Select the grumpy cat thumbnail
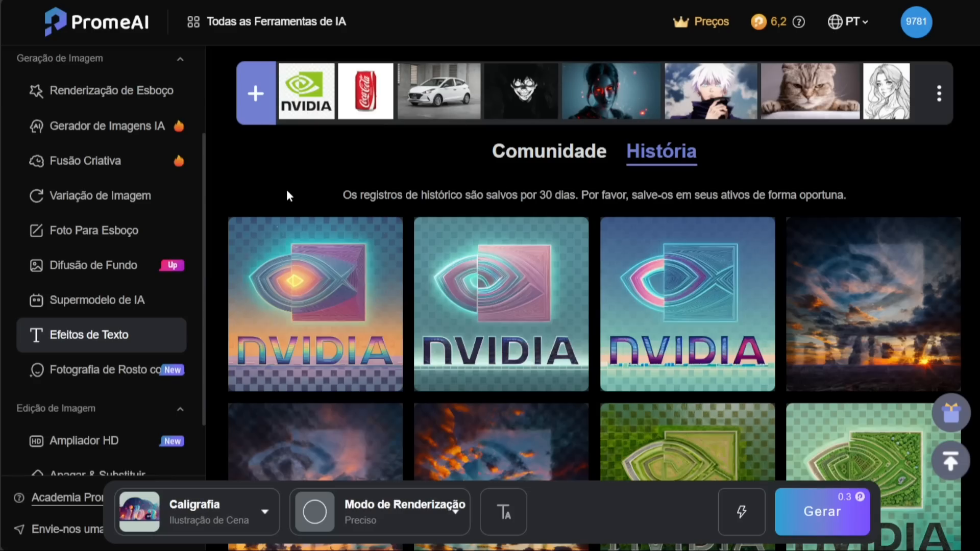 (x=810, y=91)
